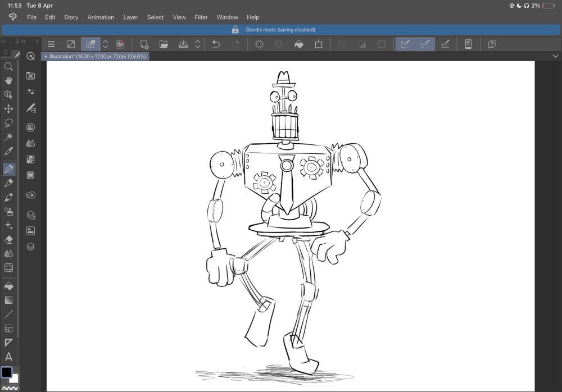Select the Brush tool
Image resolution: width=562 pixels, height=392 pixels.
tap(8, 197)
